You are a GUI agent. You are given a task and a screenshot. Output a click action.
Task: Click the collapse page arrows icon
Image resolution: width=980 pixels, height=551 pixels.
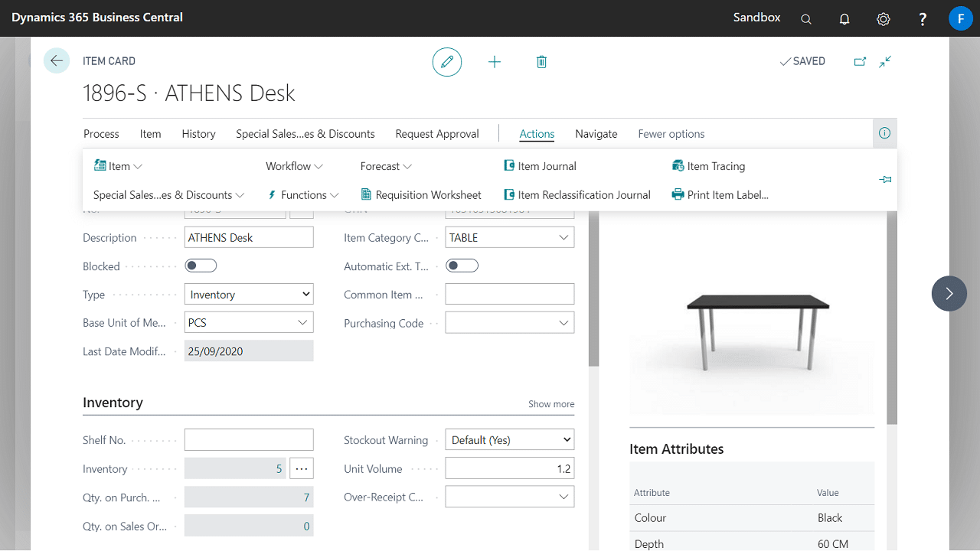pyautogui.click(x=885, y=62)
